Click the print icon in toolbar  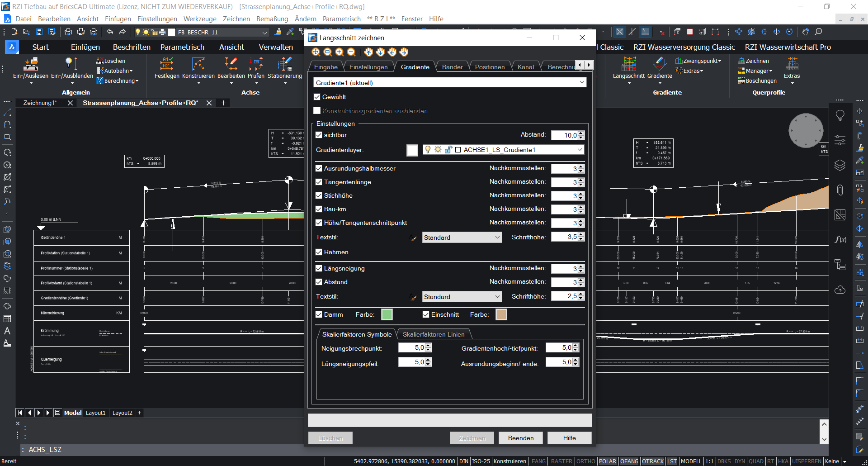[x=81, y=32]
